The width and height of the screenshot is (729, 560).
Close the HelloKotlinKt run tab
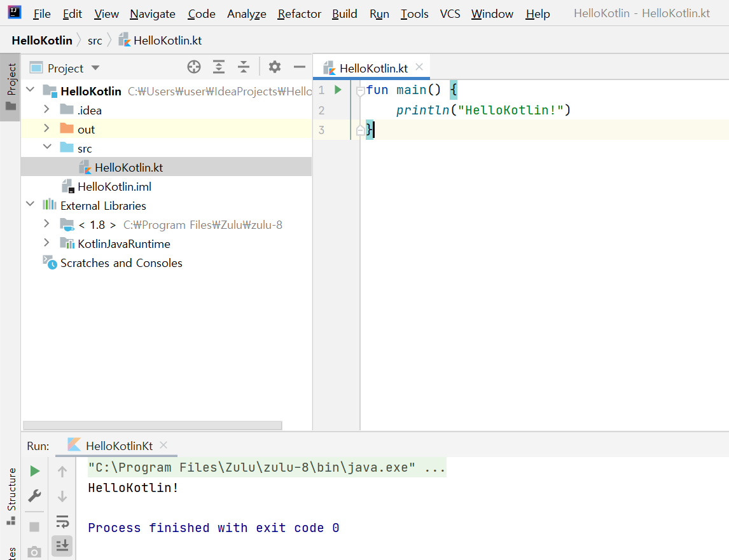point(163,445)
